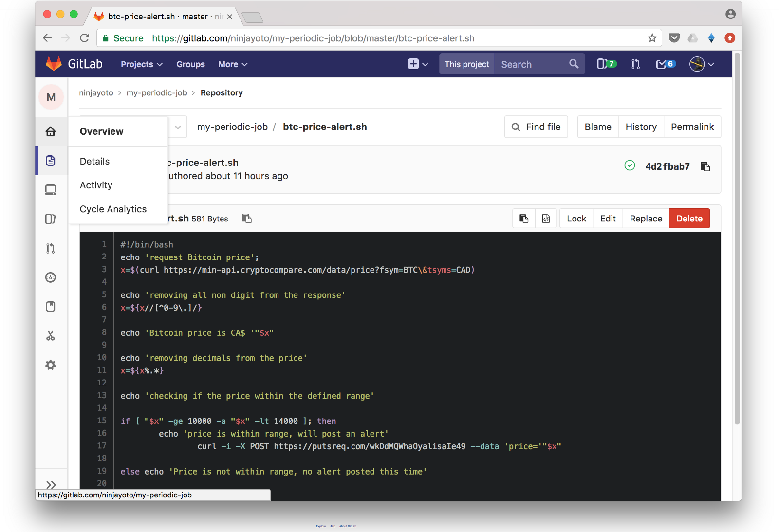Open the Wiki sidebar icon
Screen dimensions: 779x532
coord(51,307)
